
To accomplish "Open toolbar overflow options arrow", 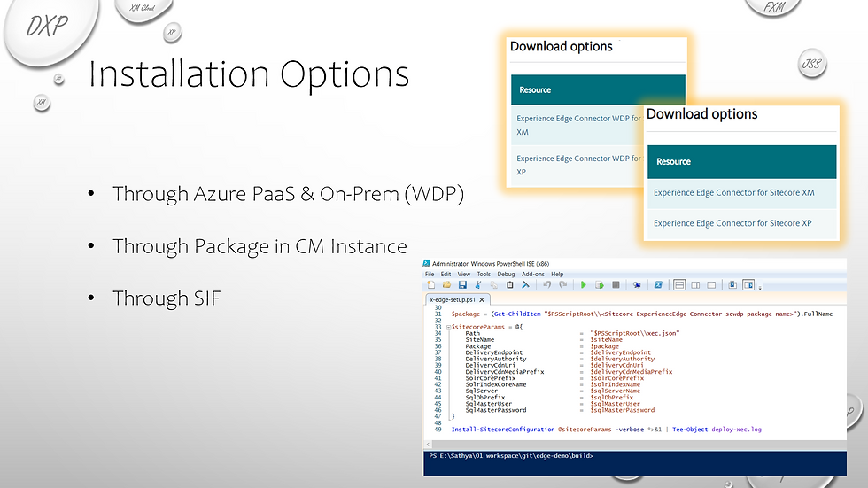I will click(x=760, y=287).
